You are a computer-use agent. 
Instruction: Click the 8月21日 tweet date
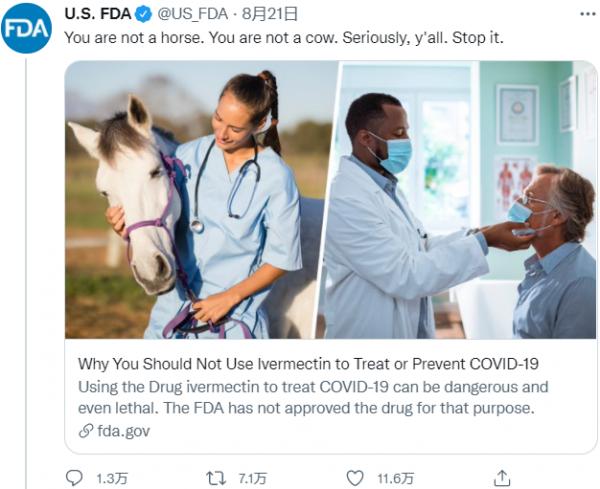(x=270, y=14)
